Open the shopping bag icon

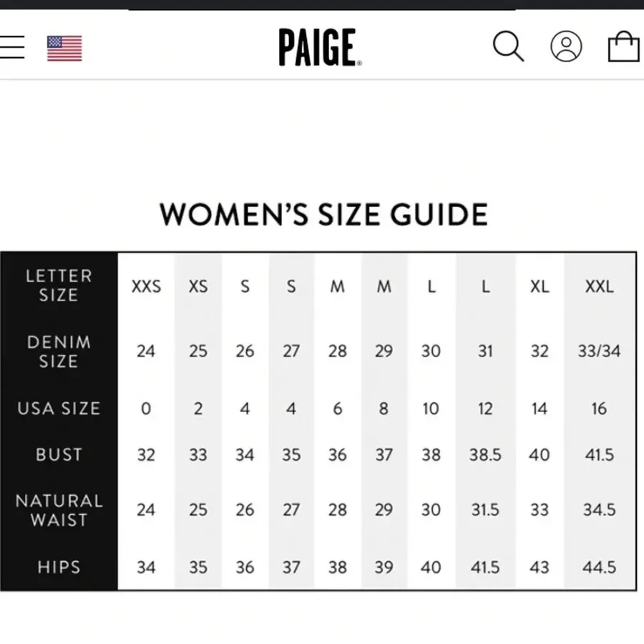pos(623,46)
